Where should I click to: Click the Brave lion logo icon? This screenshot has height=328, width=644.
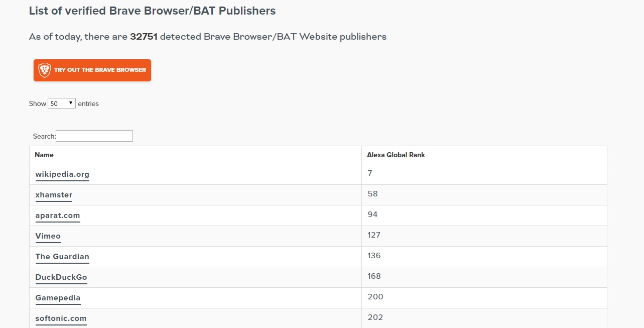[45, 70]
